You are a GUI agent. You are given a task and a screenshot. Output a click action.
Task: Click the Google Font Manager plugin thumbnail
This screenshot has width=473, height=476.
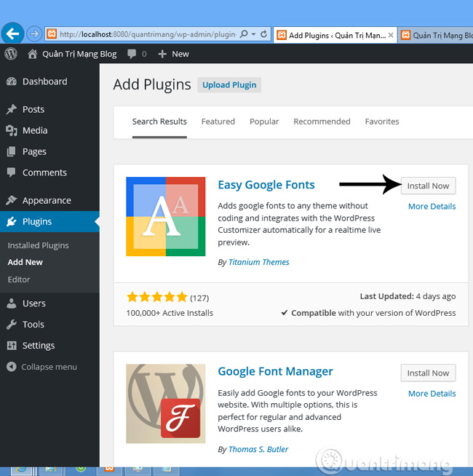pos(165,403)
